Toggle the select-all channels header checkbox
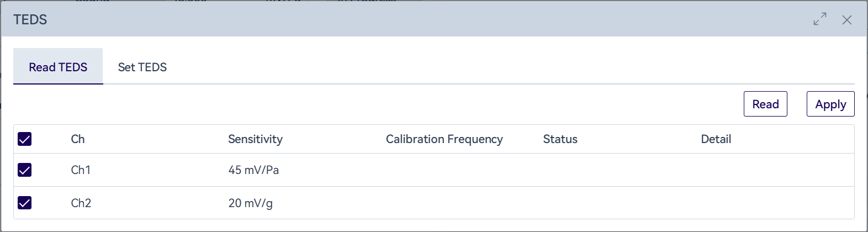 point(25,139)
